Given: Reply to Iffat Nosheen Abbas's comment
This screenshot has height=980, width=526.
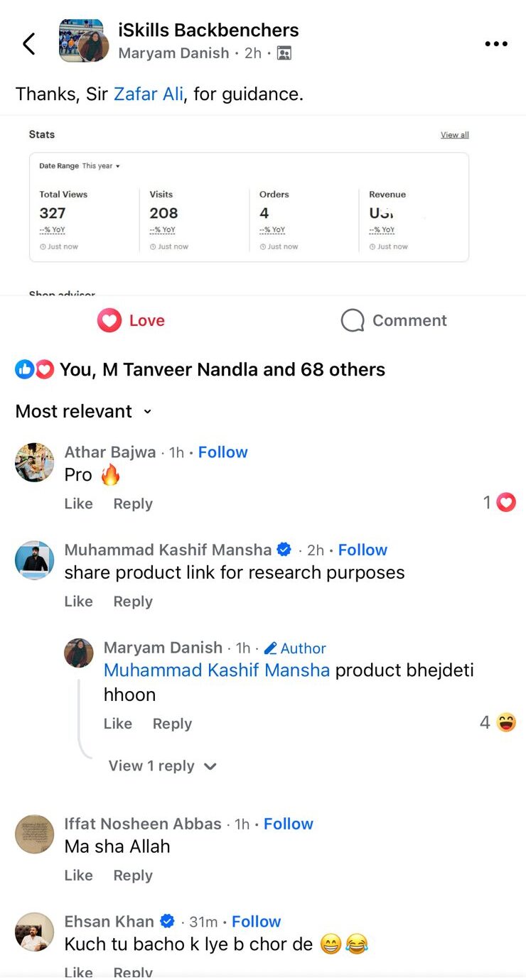Looking at the screenshot, I should [133, 876].
